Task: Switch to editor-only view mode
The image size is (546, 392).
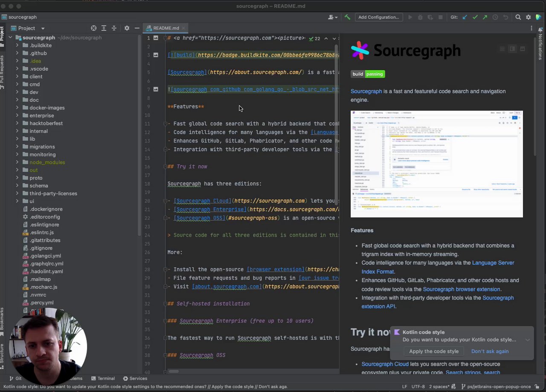Action: pyautogui.click(x=502, y=49)
